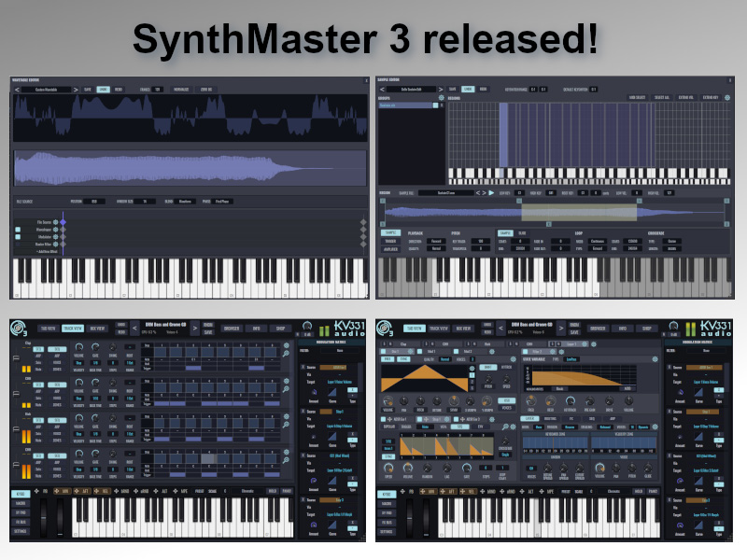Open the Loop Mode dropdown in Sample Editor

598,242
